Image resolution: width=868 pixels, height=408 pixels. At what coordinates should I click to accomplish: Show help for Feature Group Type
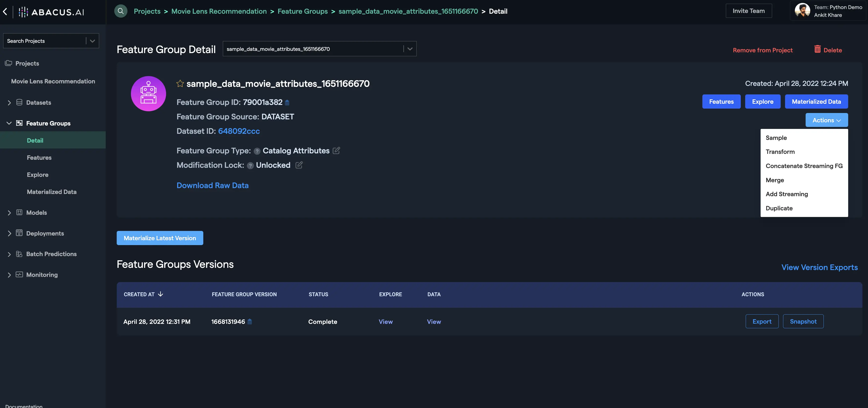point(257,151)
